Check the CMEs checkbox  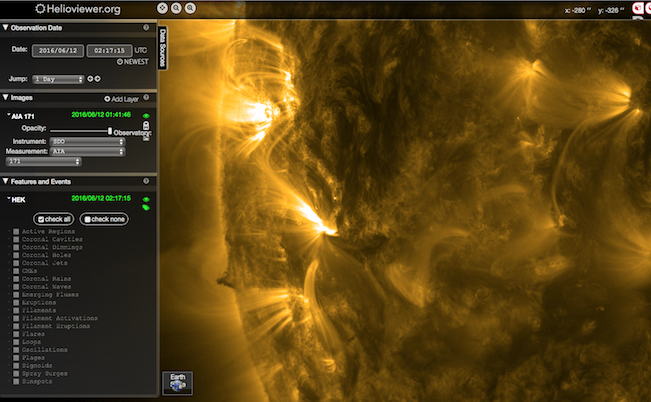16,271
